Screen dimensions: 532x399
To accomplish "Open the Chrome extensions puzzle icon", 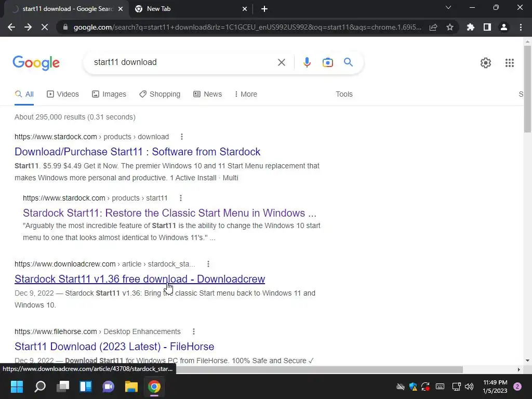I will 471,27.
